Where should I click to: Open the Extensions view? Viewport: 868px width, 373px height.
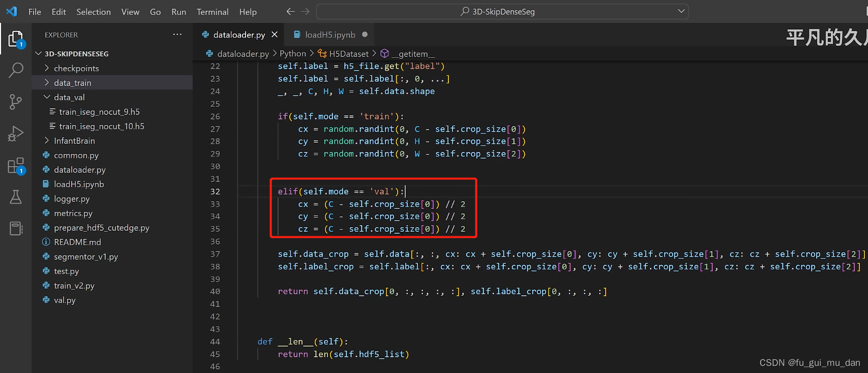[x=16, y=166]
